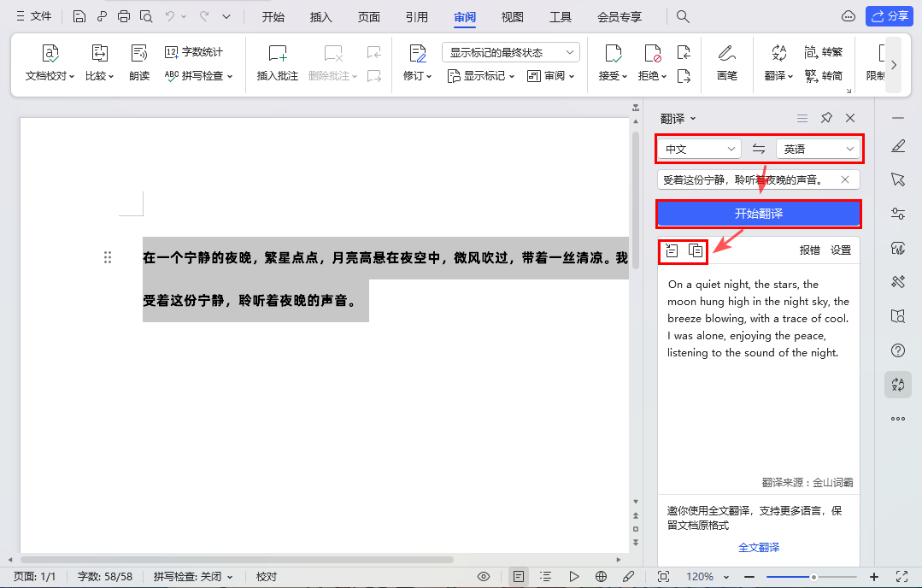Open sidebar more options dots
Screen dimensions: 922x588
[898, 419]
